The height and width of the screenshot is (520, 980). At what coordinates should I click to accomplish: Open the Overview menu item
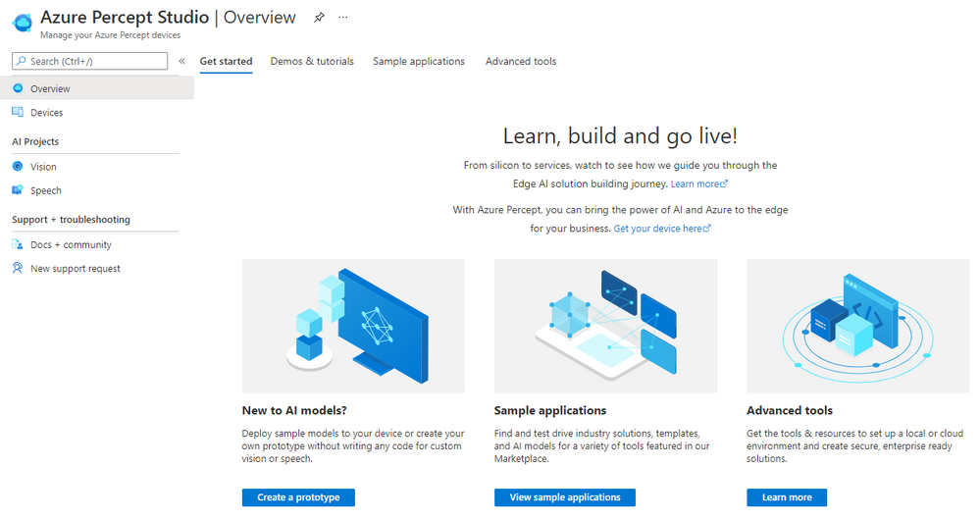click(x=97, y=88)
